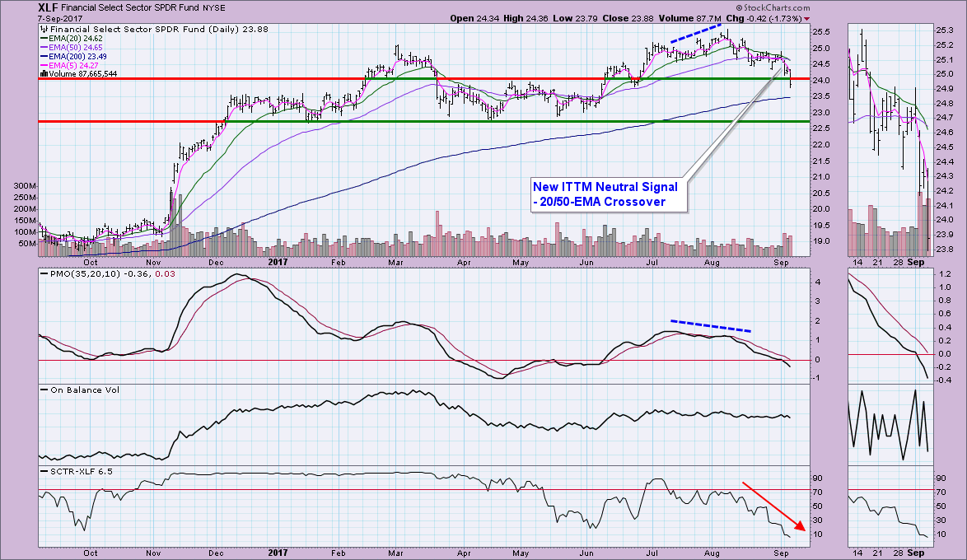This screenshot has height=560, width=967.
Task: Click the 'Open 24.34' quote value
Action: click(474, 18)
